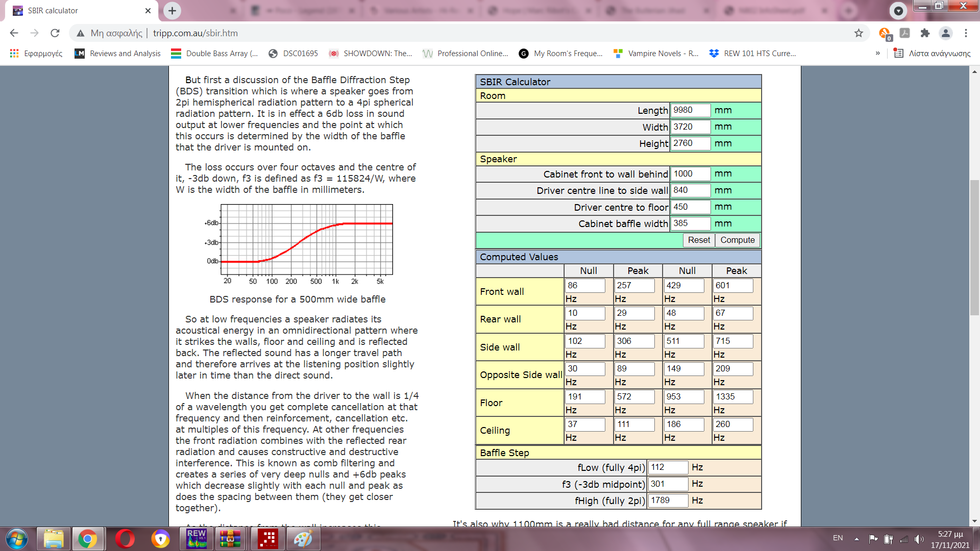
Task: Expand hidden bookmarks chevron
Action: pos(877,53)
